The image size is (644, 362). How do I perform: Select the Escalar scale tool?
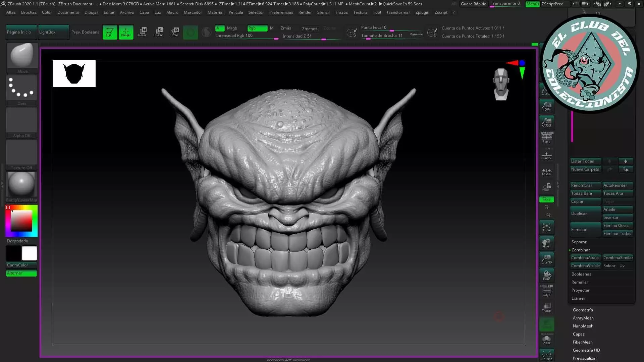[x=158, y=32]
